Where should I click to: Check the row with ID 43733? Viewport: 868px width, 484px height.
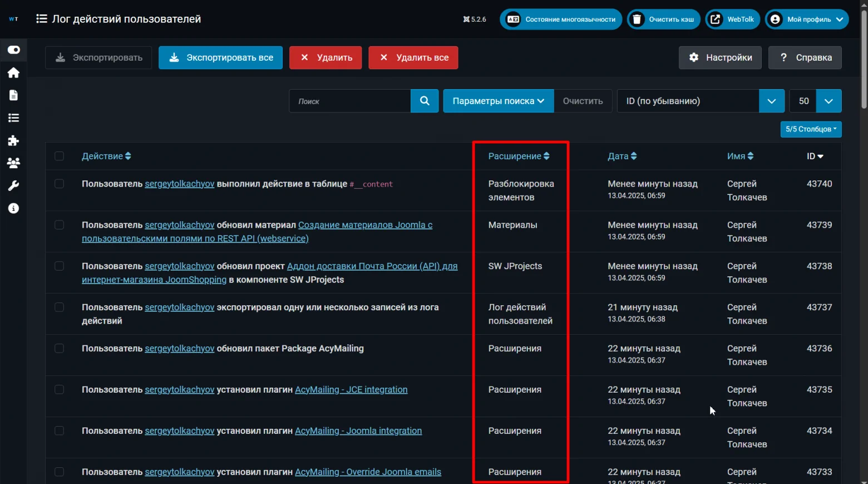(59, 472)
